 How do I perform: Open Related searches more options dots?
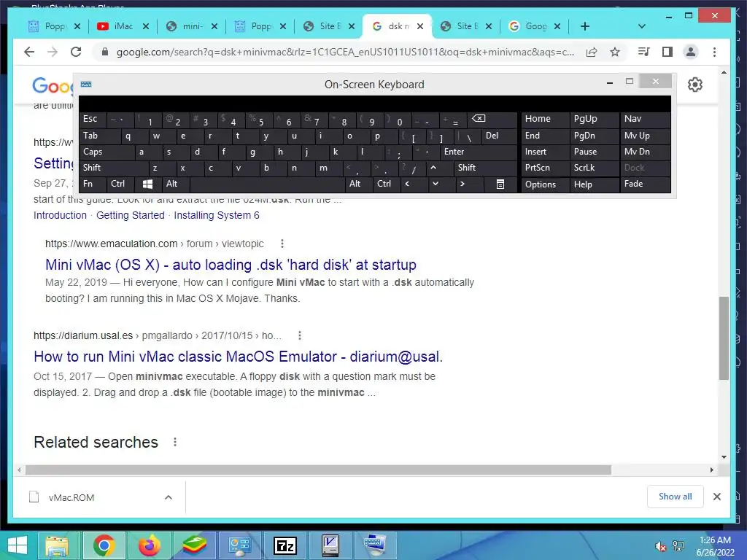point(175,443)
